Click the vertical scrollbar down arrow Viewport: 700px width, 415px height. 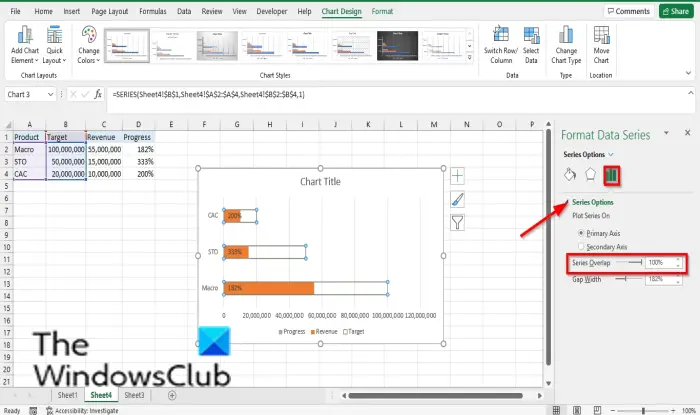click(548, 383)
